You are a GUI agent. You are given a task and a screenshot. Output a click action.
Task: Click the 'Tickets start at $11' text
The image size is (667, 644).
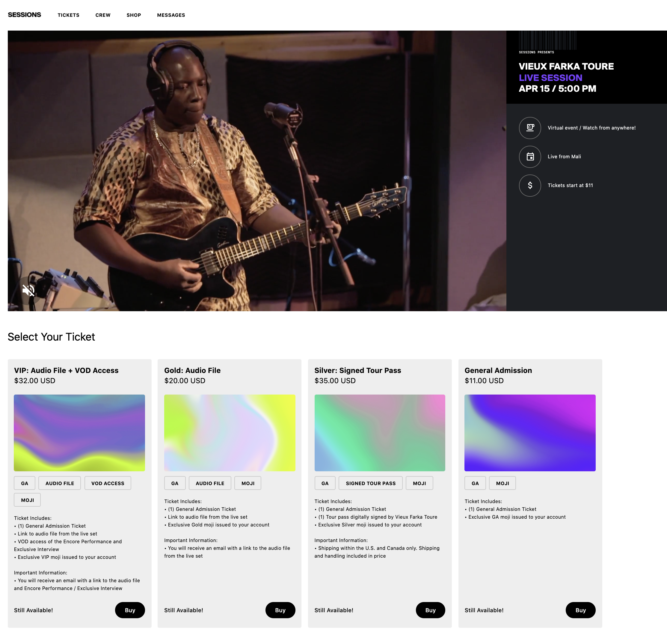pyautogui.click(x=570, y=185)
